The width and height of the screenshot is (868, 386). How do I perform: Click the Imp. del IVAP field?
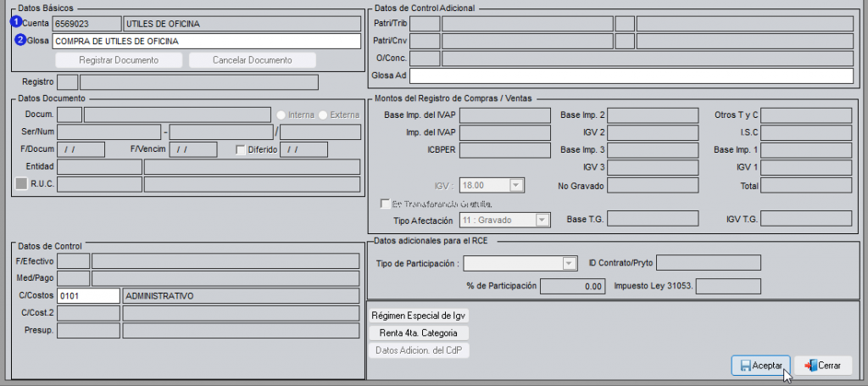[505, 132]
